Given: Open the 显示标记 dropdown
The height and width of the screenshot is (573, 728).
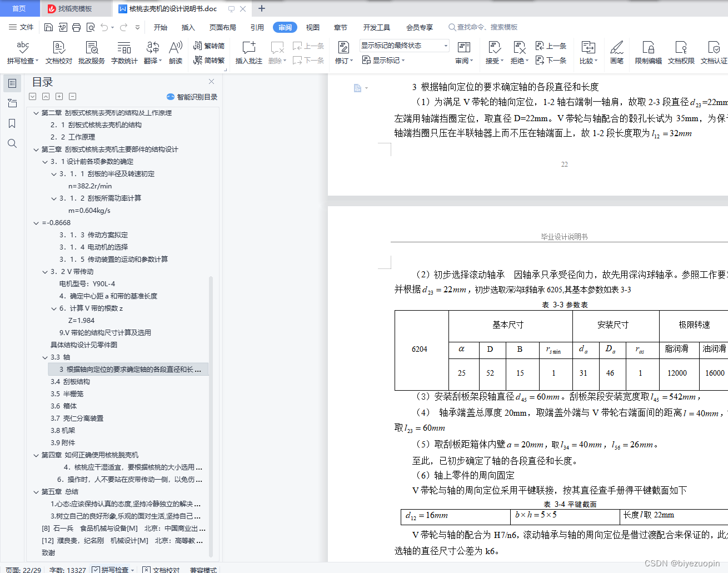Looking at the screenshot, I should 383,60.
